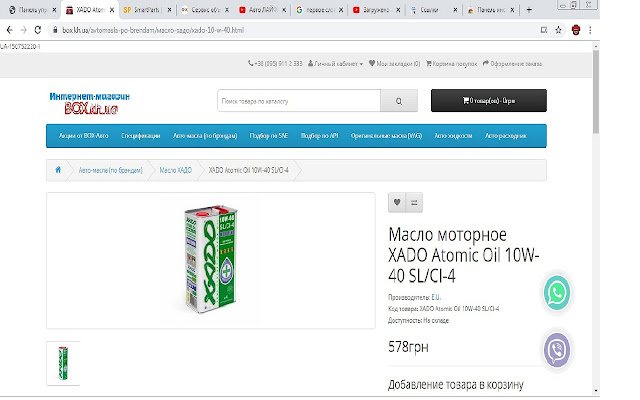Viewport: 640px width, 400px height.
Task: Open Корзина покупок link
Action: (451, 64)
